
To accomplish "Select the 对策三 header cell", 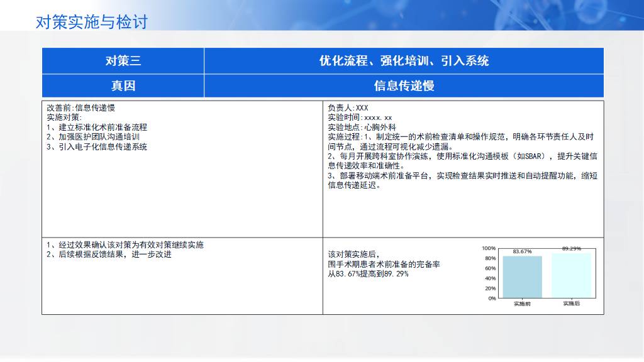I will [123, 61].
